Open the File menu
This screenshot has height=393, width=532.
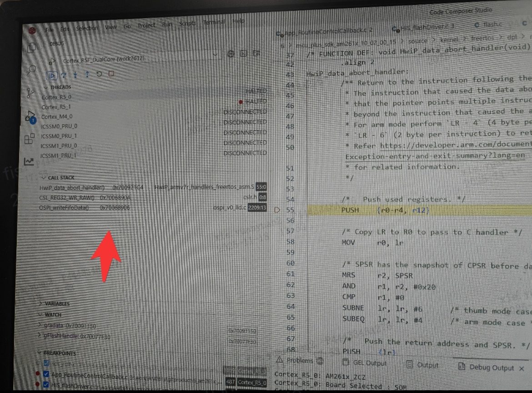tap(49, 30)
